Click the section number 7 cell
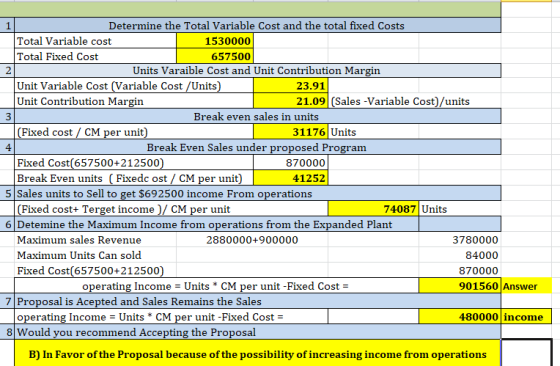560x366 pixels. pos(7,301)
